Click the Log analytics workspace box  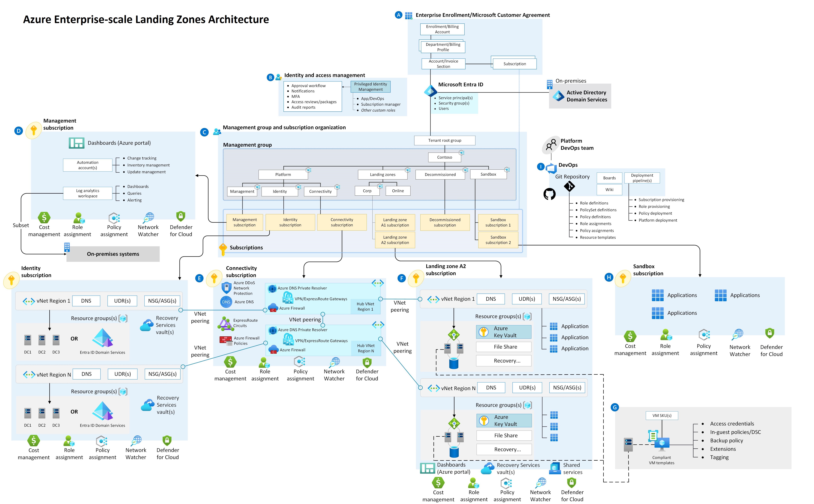[x=88, y=193]
